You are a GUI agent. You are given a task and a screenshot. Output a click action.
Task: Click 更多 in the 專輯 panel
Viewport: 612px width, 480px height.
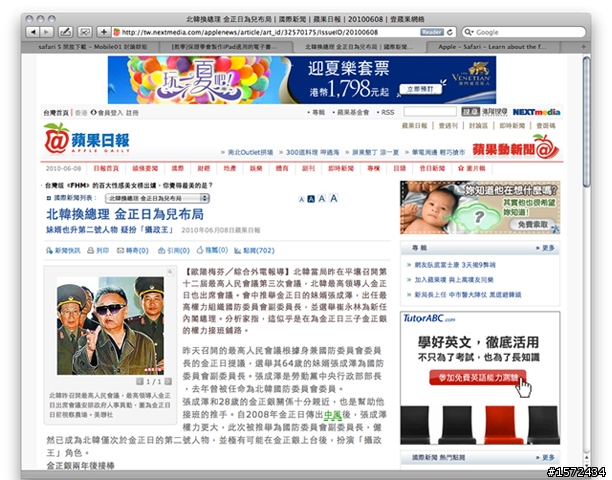pyautogui.click(x=546, y=248)
